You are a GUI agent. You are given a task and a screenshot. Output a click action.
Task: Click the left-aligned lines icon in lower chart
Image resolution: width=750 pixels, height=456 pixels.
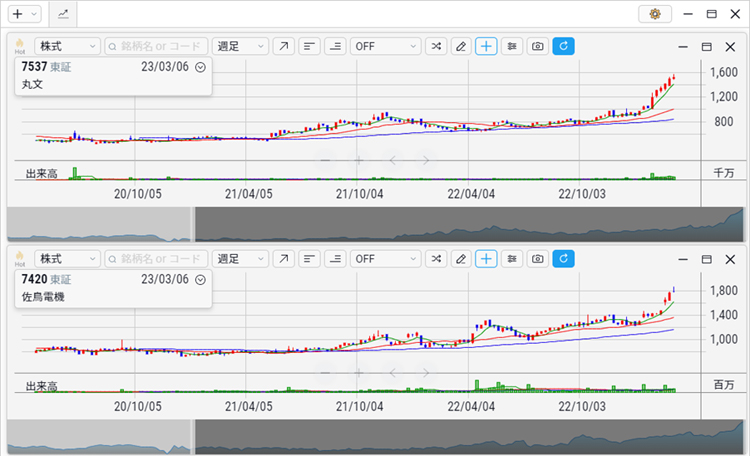(310, 258)
